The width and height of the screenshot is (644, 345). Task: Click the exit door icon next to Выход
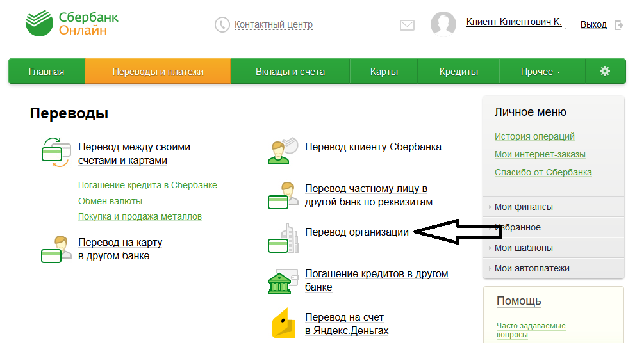(x=619, y=26)
